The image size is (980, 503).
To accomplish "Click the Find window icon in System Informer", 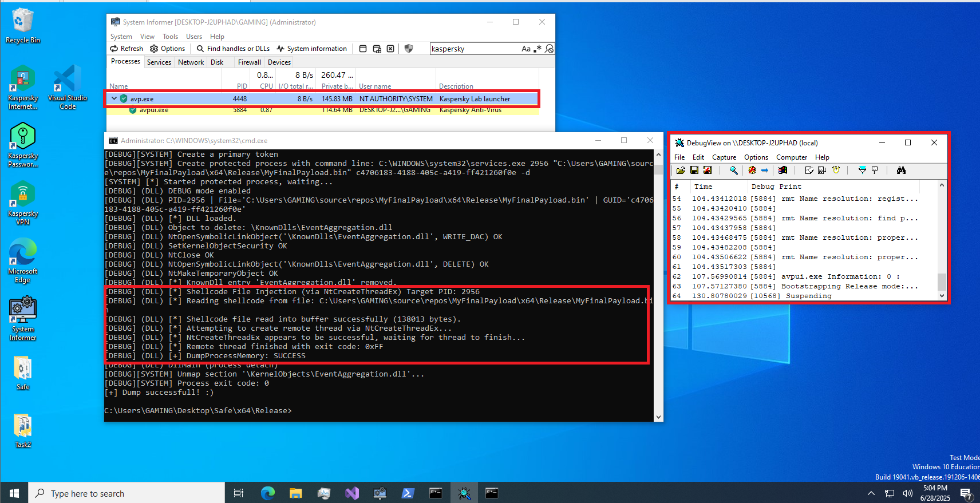I will 363,49.
